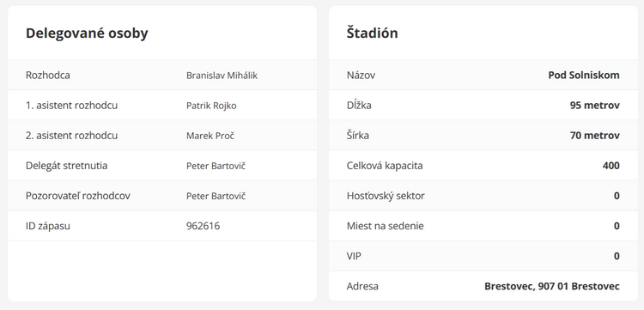644x310 pixels.
Task: Click the VIP row label
Action: (x=354, y=256)
